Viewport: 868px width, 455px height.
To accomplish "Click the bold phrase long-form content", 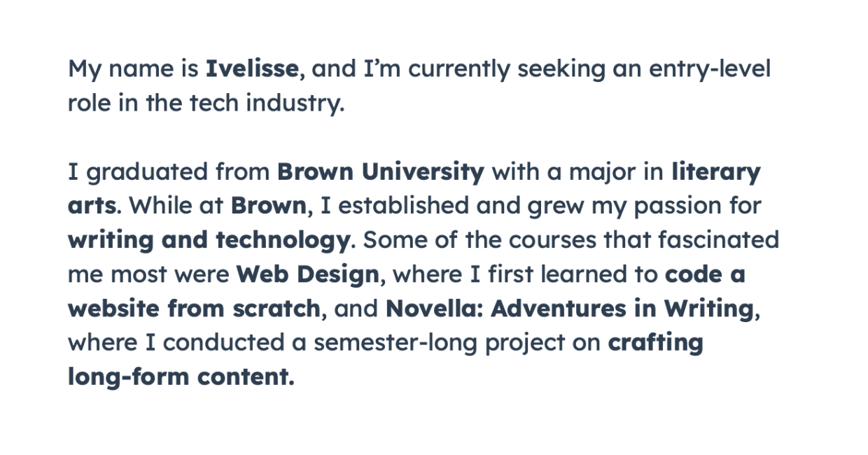I will tap(178, 377).
